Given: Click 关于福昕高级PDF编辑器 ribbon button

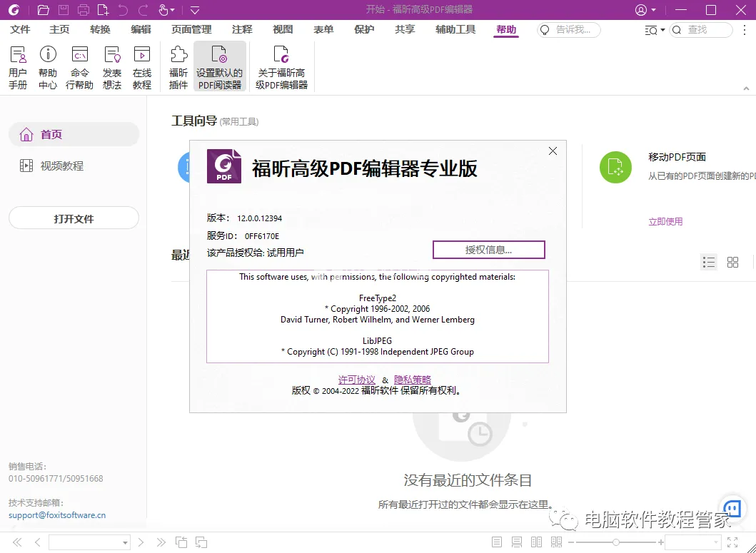Looking at the screenshot, I should click(x=281, y=68).
